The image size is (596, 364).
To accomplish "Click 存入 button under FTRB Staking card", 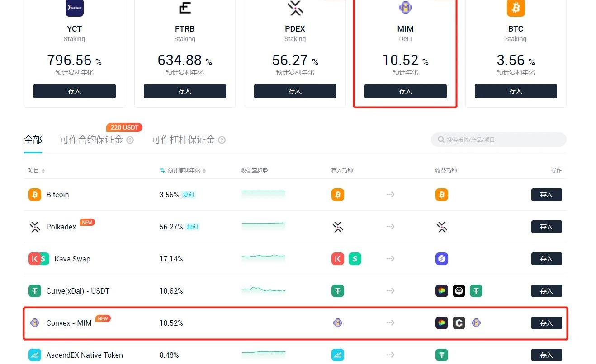I will click(184, 91).
